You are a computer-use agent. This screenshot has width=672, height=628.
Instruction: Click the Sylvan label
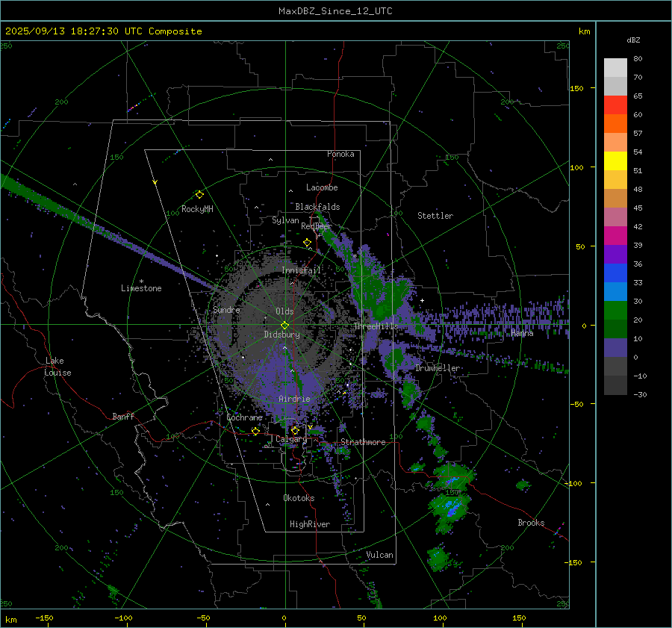pyautogui.click(x=285, y=220)
